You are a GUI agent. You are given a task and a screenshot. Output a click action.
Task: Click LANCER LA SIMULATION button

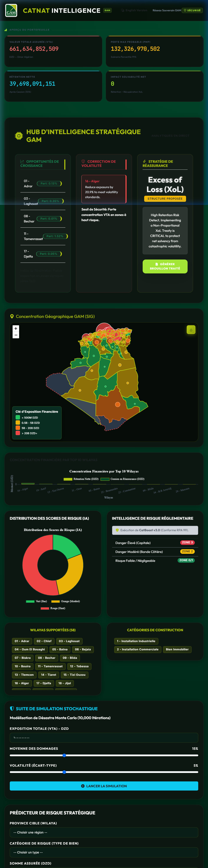click(104, 786)
